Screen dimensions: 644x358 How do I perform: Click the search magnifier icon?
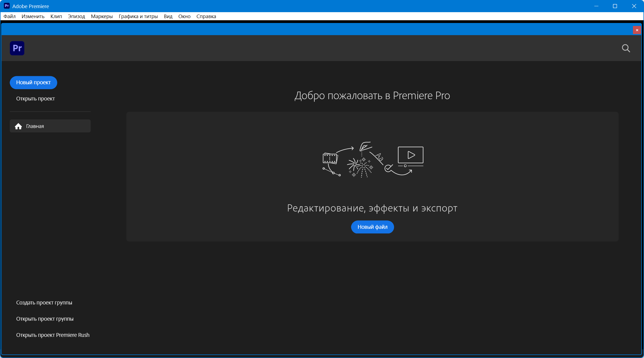(x=626, y=48)
